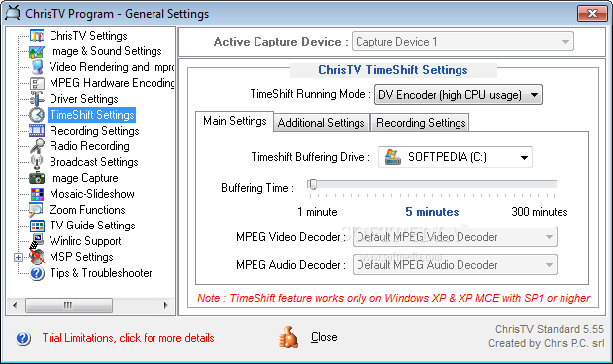
Task: Open the MPEG Video Decoder dropdown
Action: 455,237
